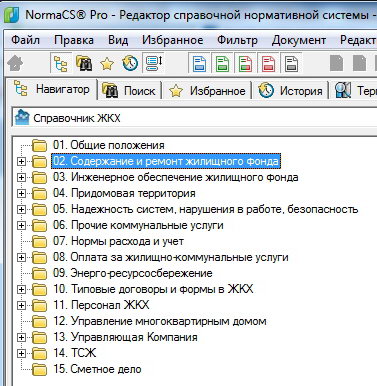Click the folder icon of 07. Нормы расхода и учет
The image size is (377, 386).
coord(40,241)
